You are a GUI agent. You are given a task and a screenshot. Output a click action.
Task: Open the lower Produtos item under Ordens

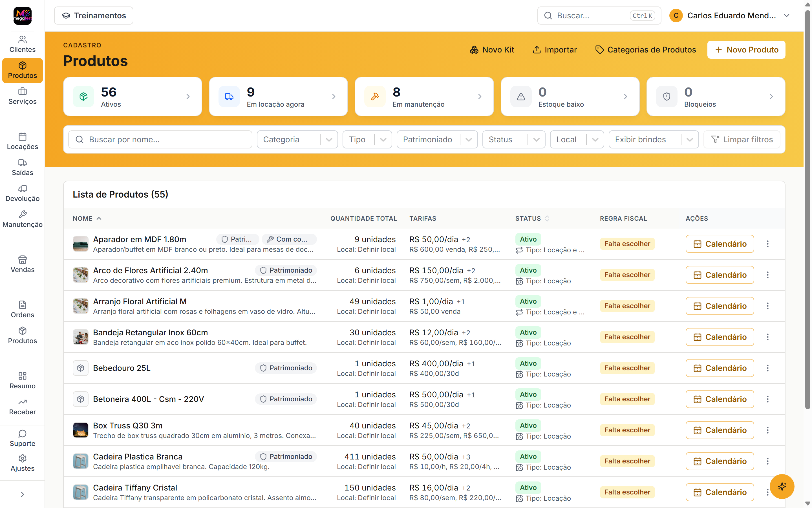[23, 335]
